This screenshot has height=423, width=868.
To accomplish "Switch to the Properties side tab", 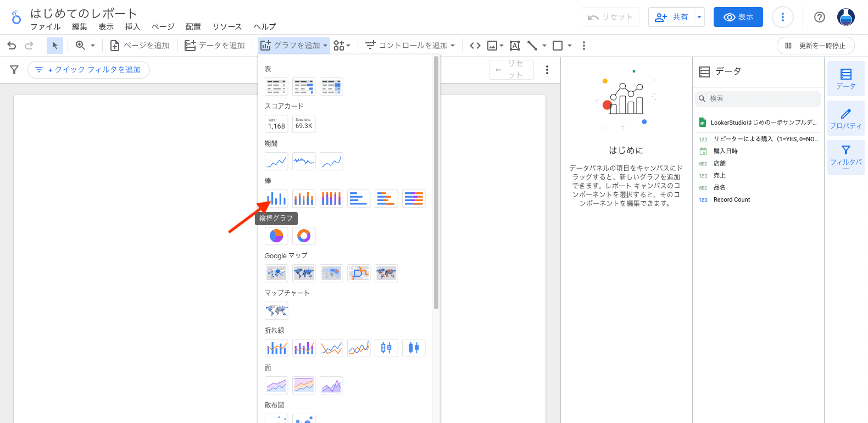I will (845, 119).
